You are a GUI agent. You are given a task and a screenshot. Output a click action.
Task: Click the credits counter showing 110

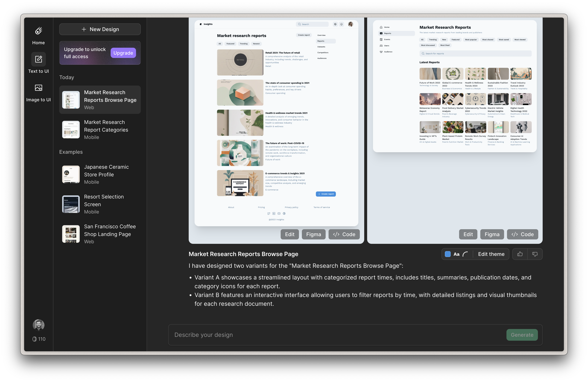[x=39, y=339]
